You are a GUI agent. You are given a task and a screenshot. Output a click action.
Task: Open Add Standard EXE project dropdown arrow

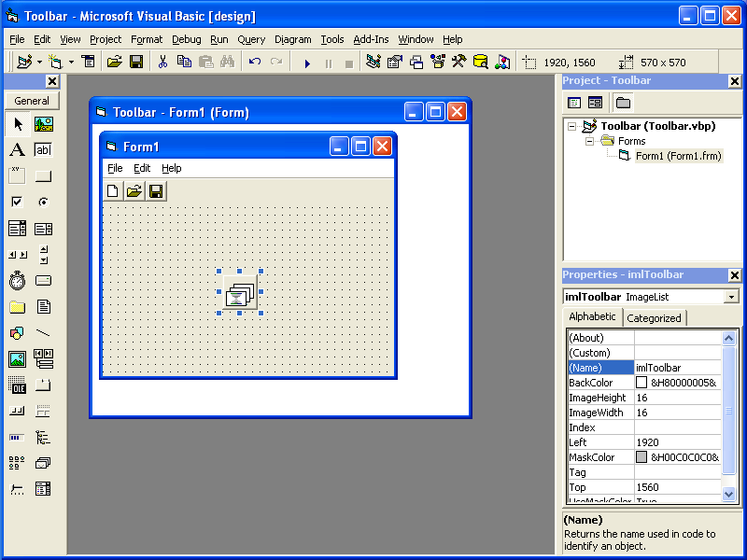point(39,62)
